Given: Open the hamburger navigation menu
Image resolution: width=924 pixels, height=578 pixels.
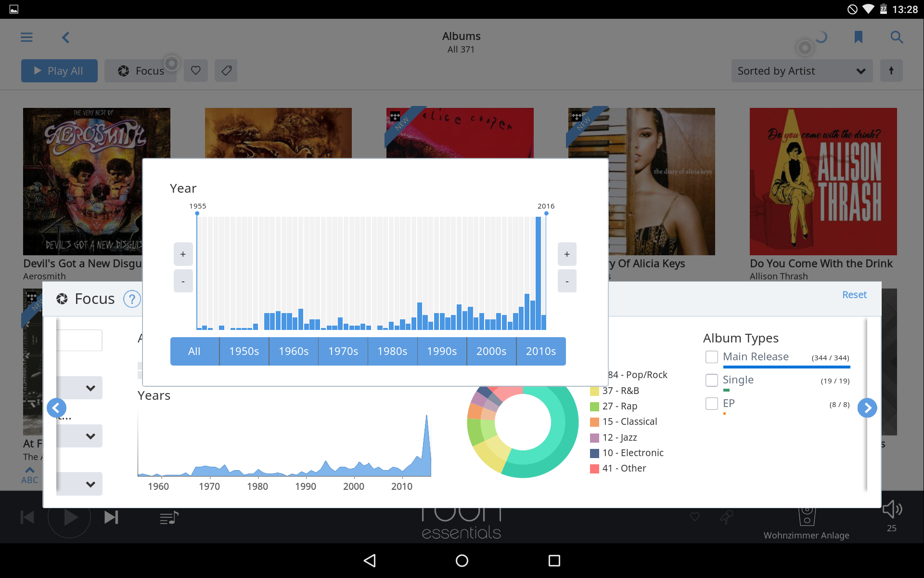Looking at the screenshot, I should [x=26, y=37].
